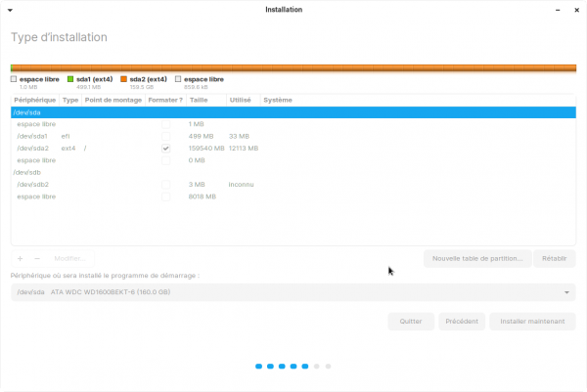This screenshot has height=392, width=587.
Task: Go back with Précédent button
Action: click(x=461, y=322)
